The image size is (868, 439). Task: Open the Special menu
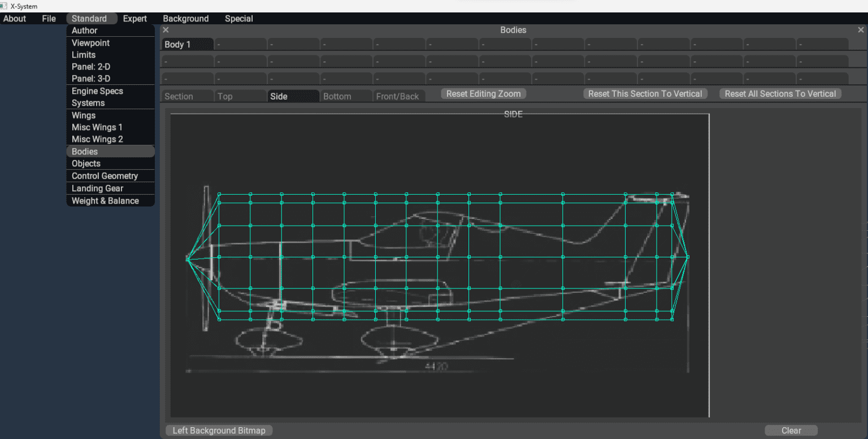click(x=238, y=18)
